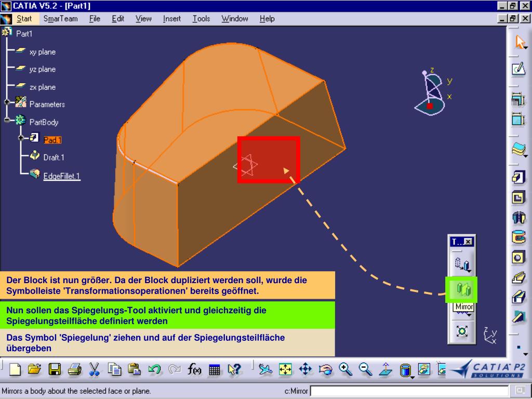Click the Copy icon
The height and width of the screenshot is (399, 532).
click(x=114, y=369)
